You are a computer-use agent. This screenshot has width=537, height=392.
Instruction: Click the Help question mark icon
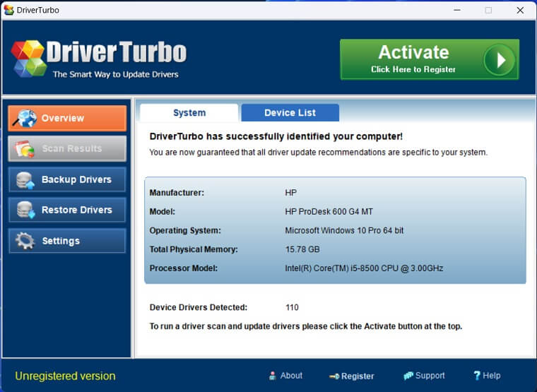click(477, 376)
